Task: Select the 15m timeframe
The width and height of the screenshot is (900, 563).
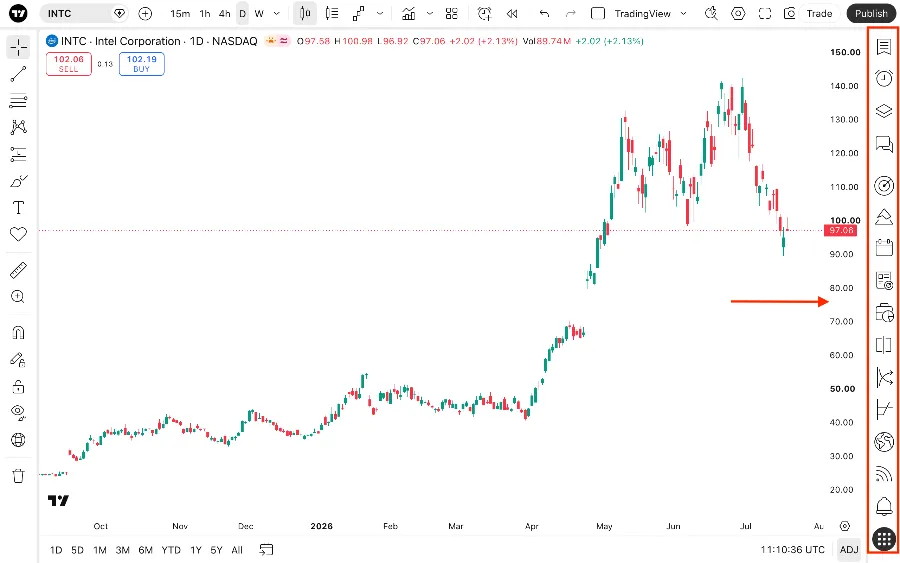Action: tap(180, 13)
